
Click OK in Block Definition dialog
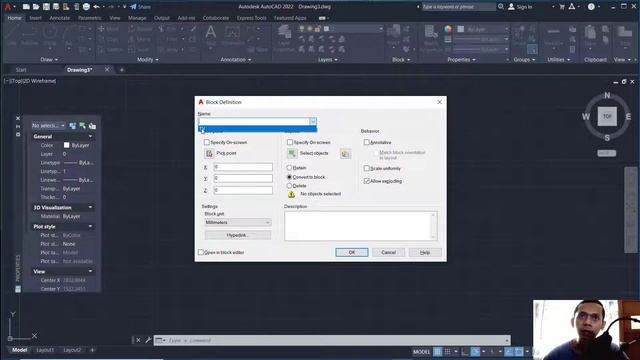(352, 252)
